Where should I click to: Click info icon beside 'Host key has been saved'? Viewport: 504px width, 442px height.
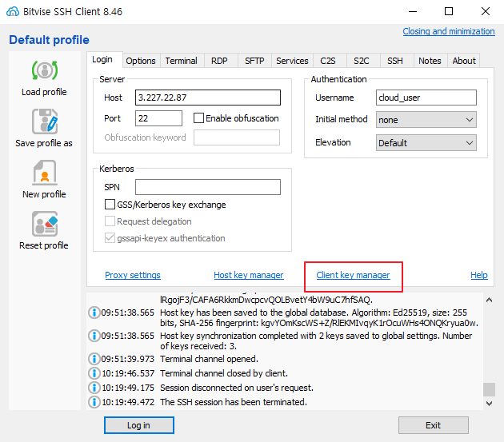click(x=94, y=313)
